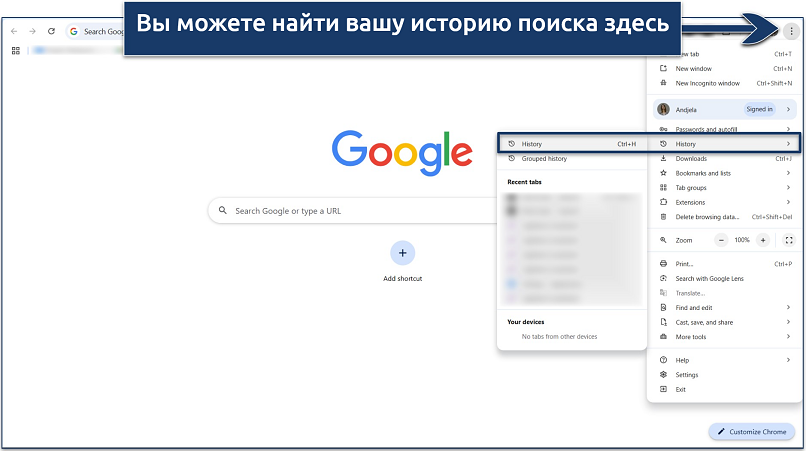Zoom in with the plus button

(x=763, y=240)
